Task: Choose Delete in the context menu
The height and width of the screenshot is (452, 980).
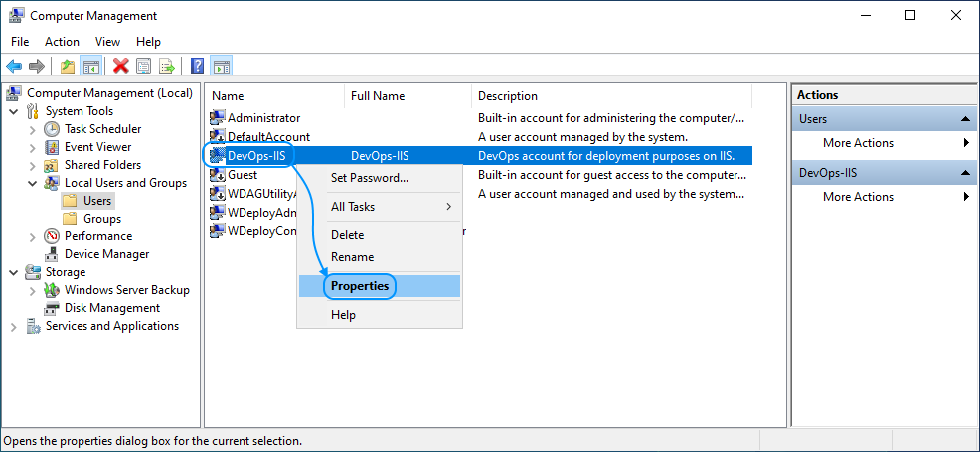Action: click(380, 235)
